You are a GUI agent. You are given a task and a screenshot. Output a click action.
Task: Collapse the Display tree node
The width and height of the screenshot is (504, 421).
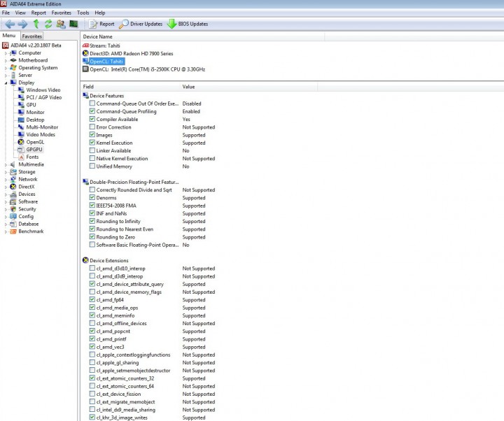pos(6,83)
